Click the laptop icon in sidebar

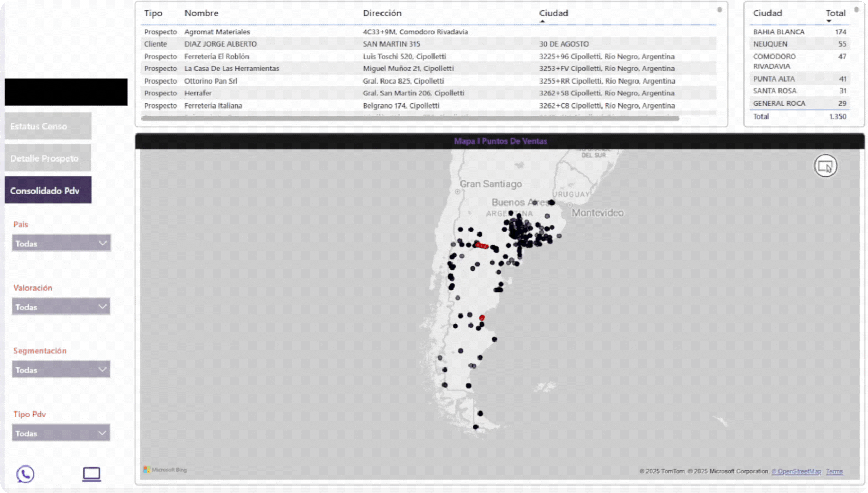(91, 474)
